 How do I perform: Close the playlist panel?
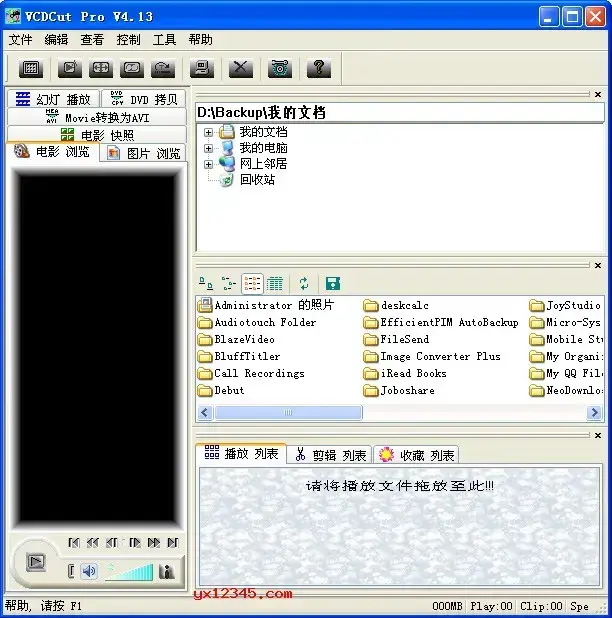point(598,436)
